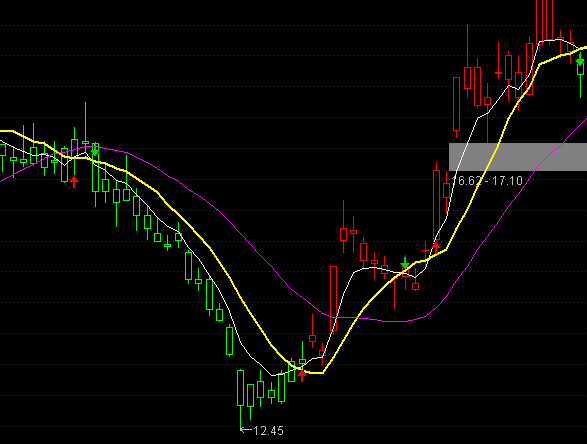587x444 pixels.
Task: Click the 16.62 - 17.10 range label
Action: tap(487, 181)
